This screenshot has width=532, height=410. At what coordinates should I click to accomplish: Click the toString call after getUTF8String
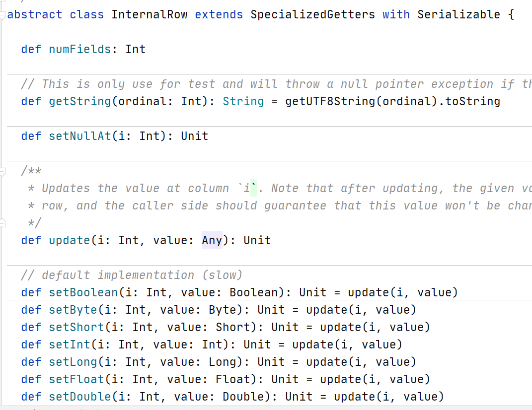[x=476, y=101]
